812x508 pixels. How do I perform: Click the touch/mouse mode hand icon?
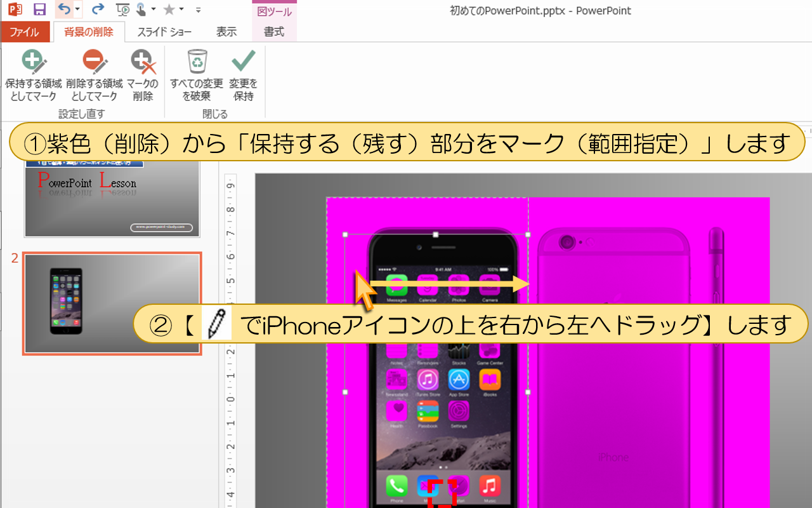(x=141, y=9)
